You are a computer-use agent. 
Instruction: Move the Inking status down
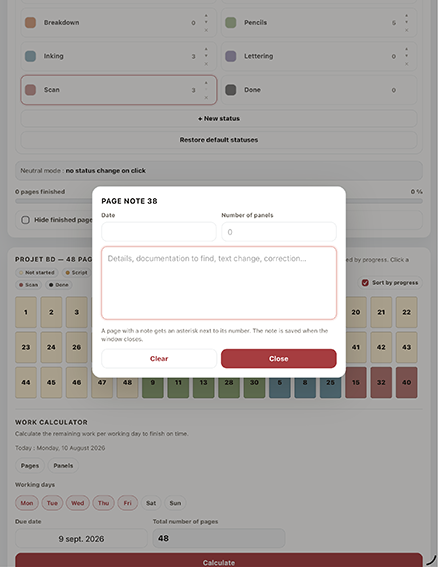click(x=206, y=56)
